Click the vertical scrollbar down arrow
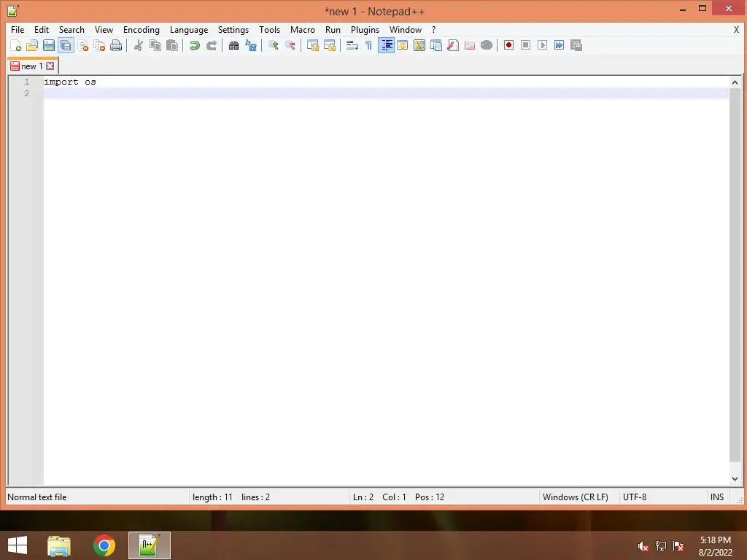 (735, 478)
